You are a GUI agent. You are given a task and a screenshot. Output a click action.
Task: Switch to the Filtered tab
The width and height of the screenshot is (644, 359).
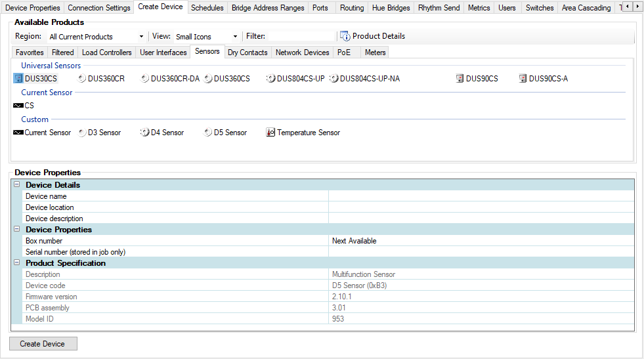(x=63, y=53)
